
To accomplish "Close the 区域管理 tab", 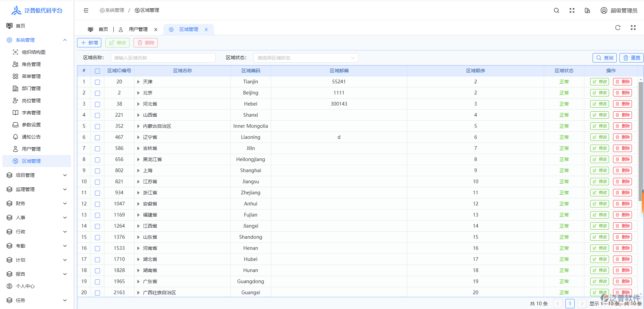I will coord(206,30).
